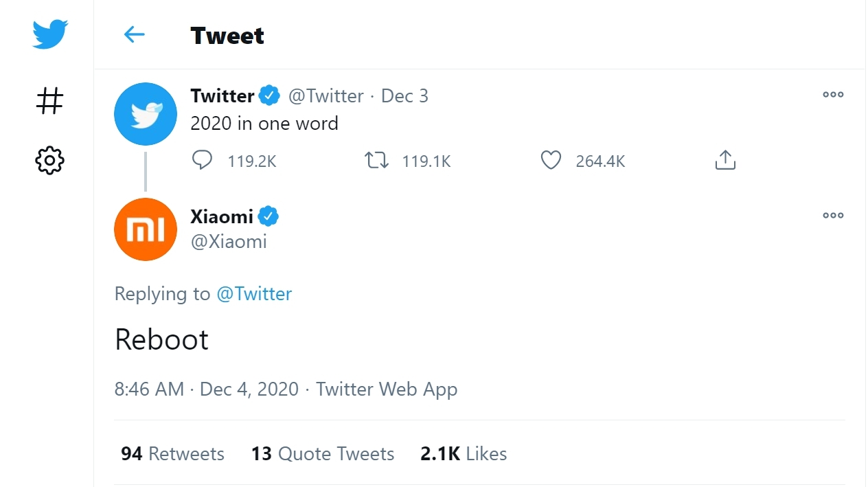Click the Twitter profile avatar
The width and height of the screenshot is (868, 487).
[x=146, y=114]
